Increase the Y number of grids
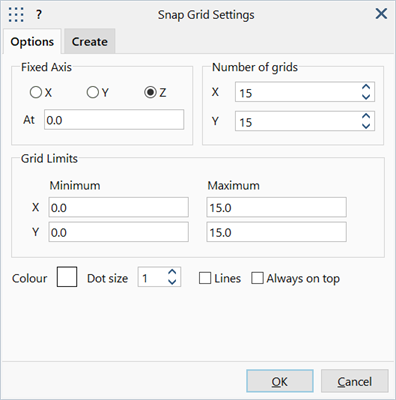The height and width of the screenshot is (400, 396). [x=366, y=116]
